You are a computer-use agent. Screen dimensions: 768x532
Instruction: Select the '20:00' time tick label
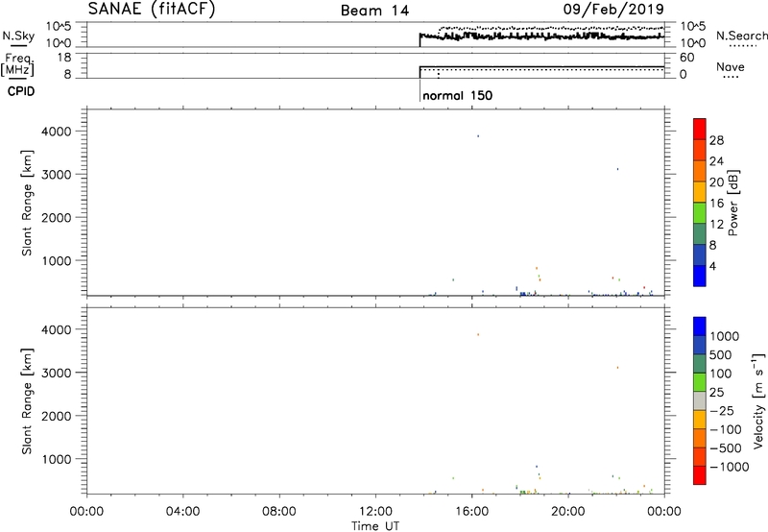(567, 512)
